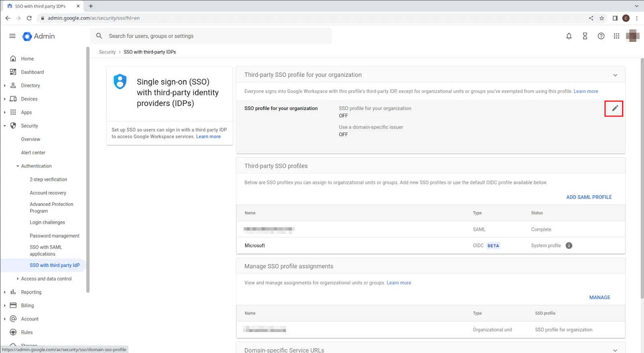Click Learn more in SSO setup card
This screenshot has width=644, height=353.
click(208, 136)
